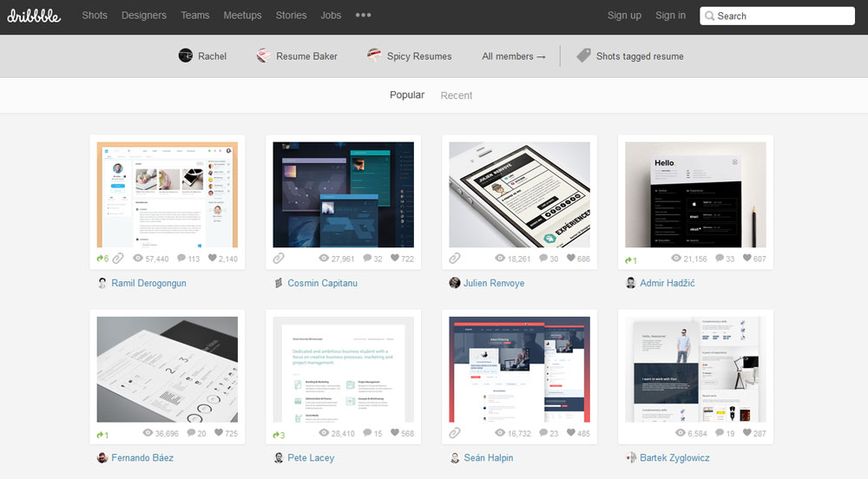Click the attachment link icon on Ramil Derogongun's shot
Viewport: 868px width, 479px height.
[118, 259]
